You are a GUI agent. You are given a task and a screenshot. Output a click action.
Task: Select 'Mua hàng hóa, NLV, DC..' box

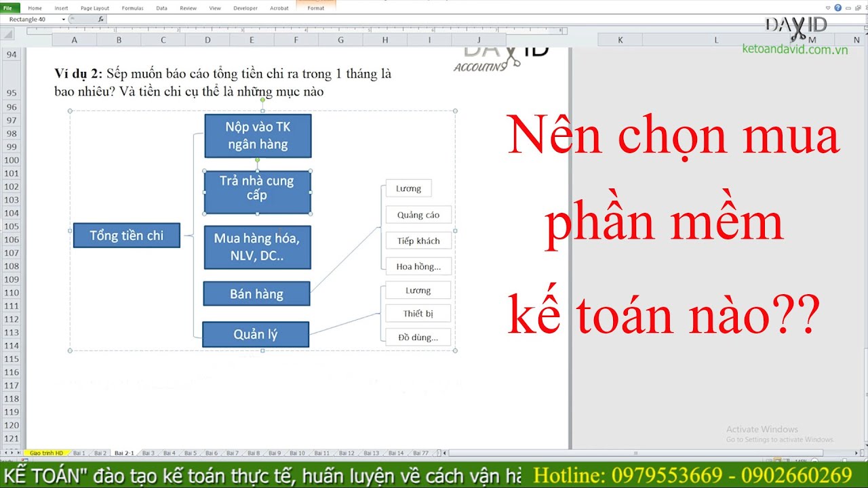point(257,247)
